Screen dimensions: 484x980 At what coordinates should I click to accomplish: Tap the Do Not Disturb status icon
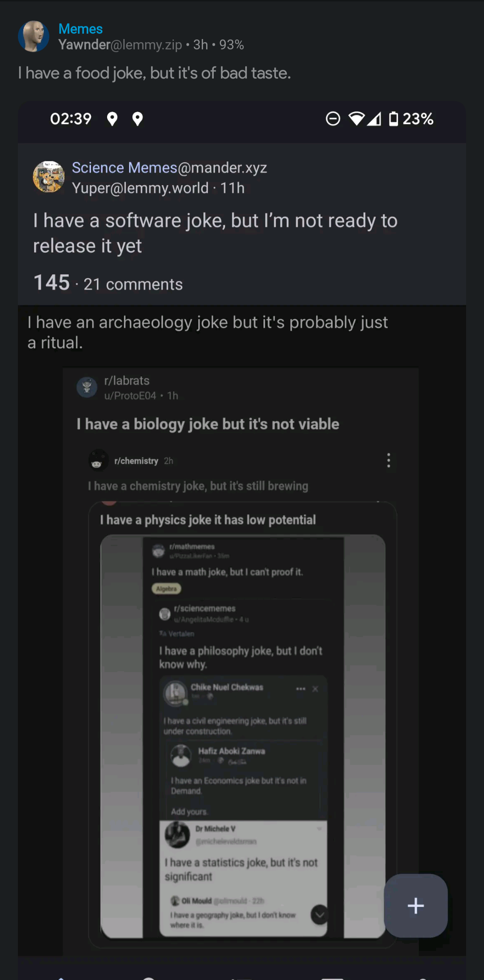[333, 119]
